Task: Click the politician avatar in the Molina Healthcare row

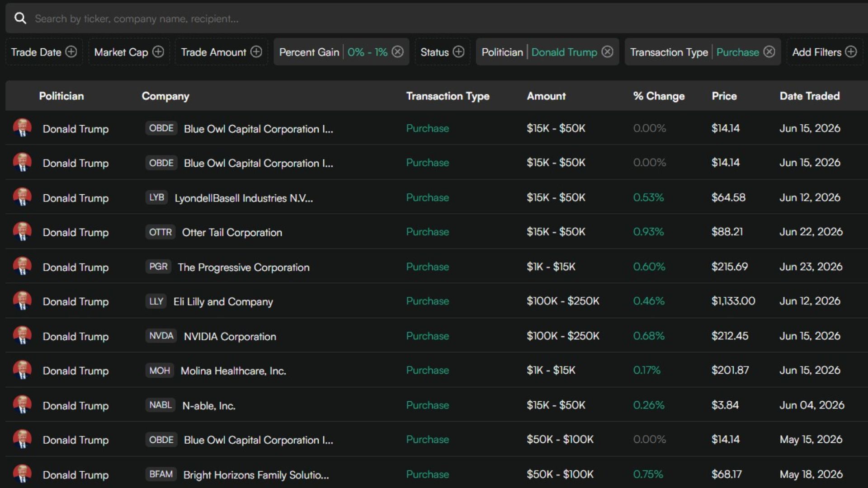Action: click(22, 370)
